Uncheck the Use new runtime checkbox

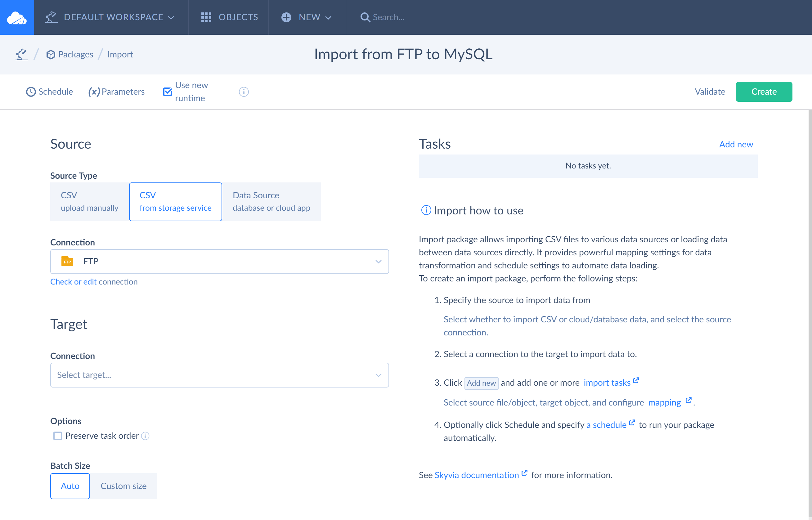coord(168,92)
